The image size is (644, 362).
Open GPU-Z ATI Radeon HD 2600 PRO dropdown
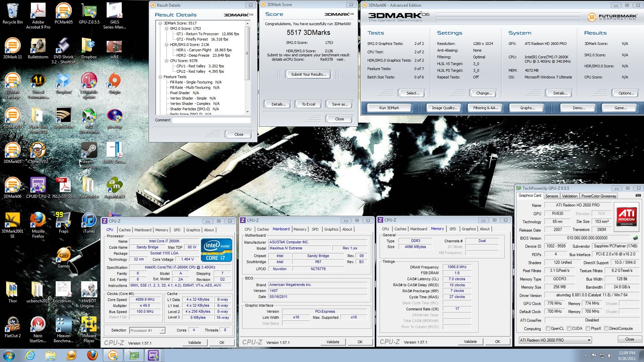coord(555,340)
